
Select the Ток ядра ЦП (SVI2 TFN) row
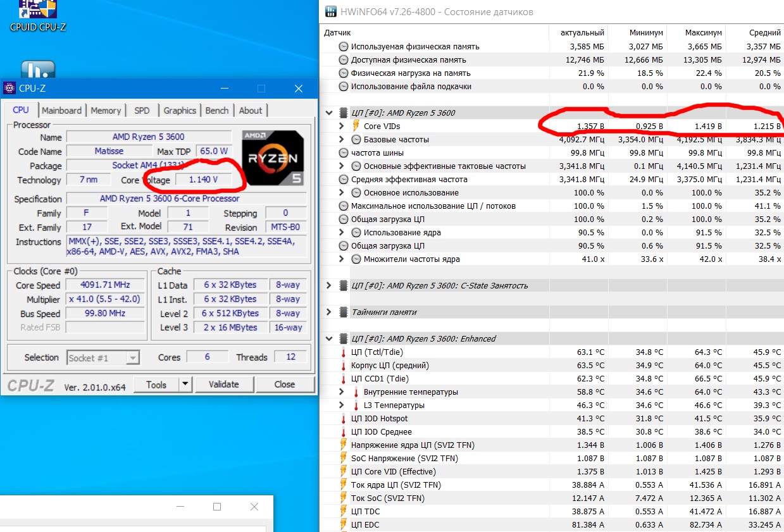pos(552,485)
